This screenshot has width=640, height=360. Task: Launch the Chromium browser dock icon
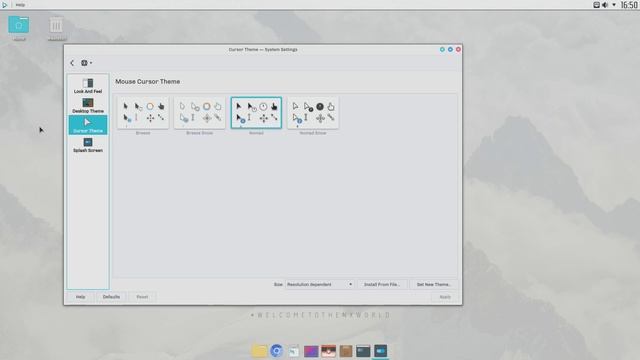[276, 351]
